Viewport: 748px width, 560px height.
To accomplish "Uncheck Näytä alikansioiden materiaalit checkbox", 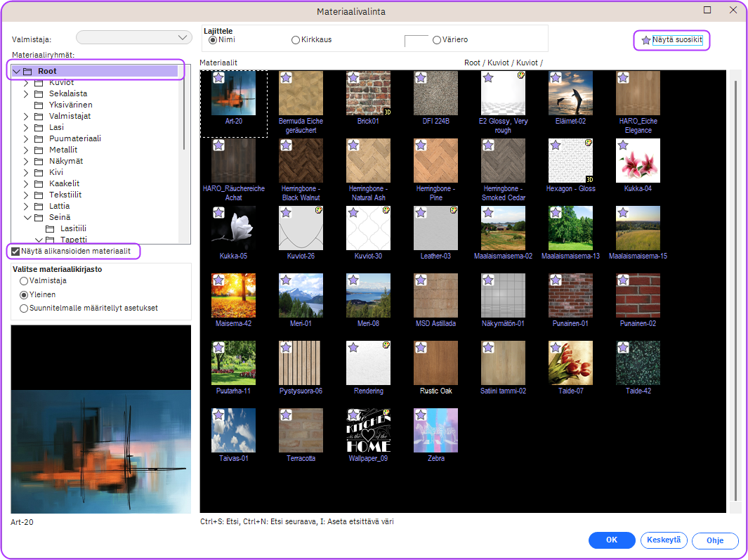I will 15,251.
